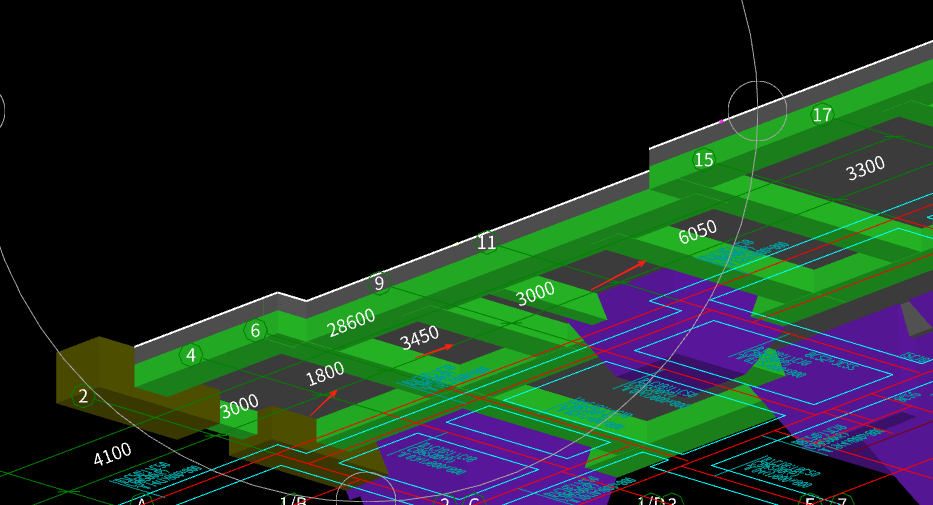Click the 6050 dimension text
933x505 pixels.
pyautogui.click(x=697, y=232)
